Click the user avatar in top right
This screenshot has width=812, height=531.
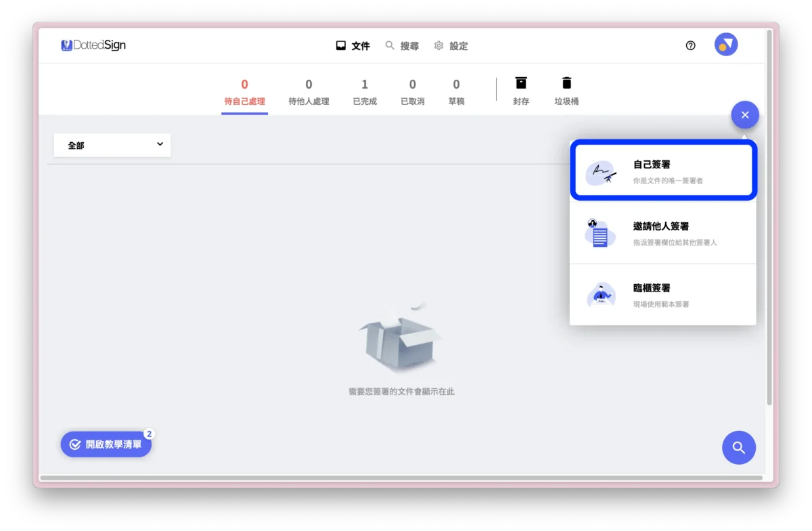[725, 44]
